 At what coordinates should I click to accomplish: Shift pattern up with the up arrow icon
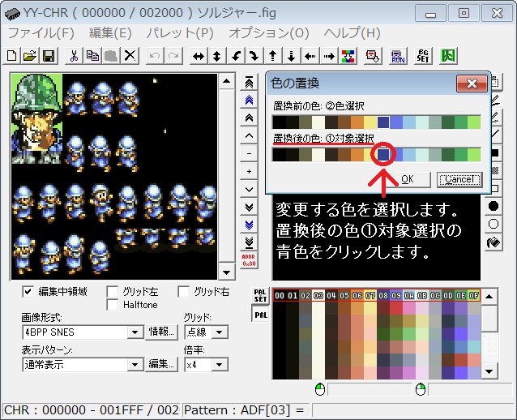(272, 56)
